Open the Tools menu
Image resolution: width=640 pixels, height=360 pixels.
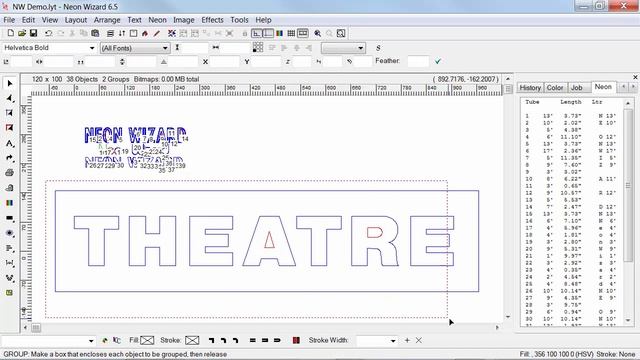coord(239,20)
